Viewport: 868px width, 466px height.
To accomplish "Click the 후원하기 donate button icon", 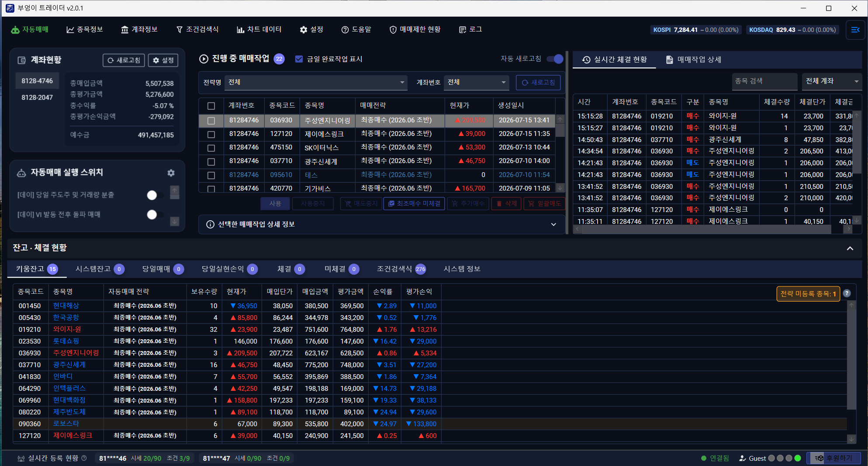I will [819, 458].
